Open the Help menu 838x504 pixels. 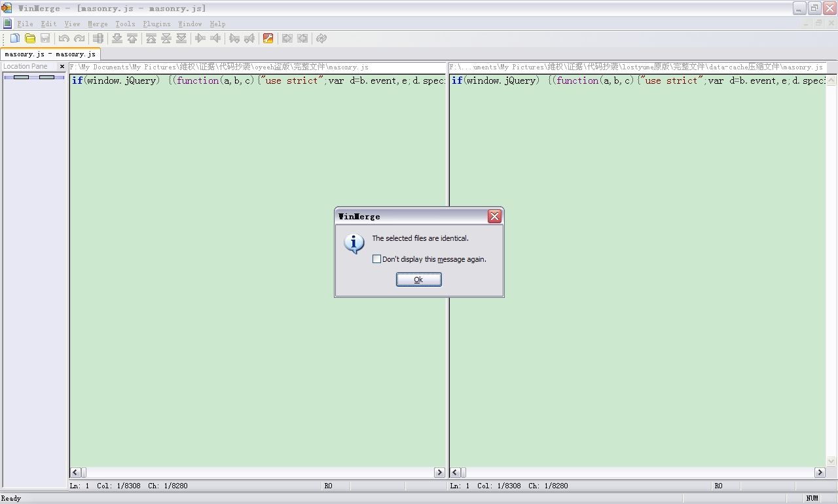pyautogui.click(x=218, y=24)
